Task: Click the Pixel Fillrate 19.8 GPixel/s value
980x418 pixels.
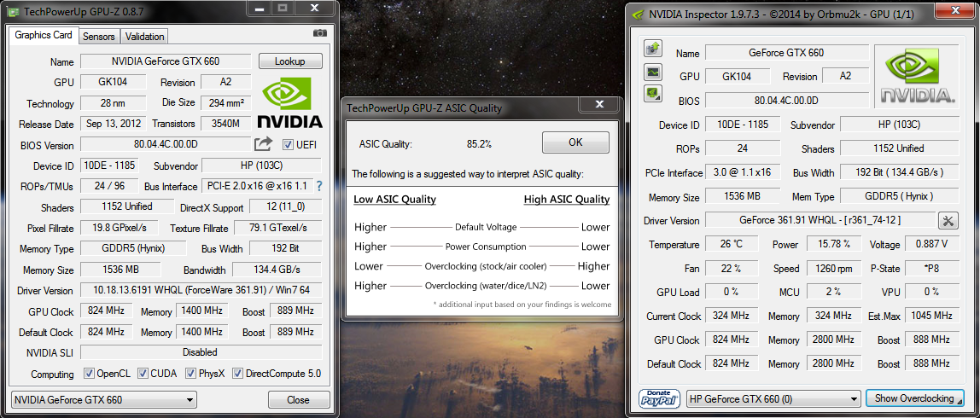Action: 119,228
